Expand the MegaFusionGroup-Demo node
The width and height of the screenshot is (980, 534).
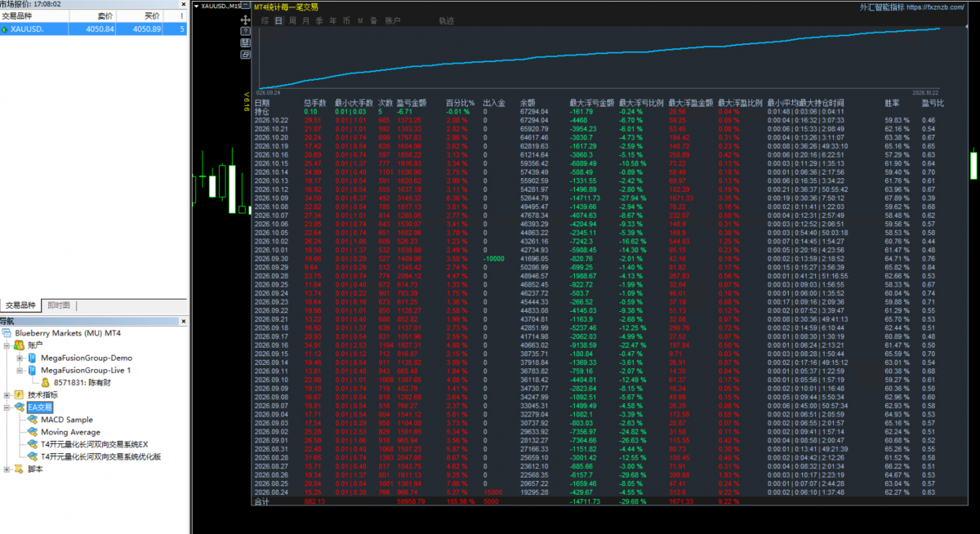coord(20,358)
